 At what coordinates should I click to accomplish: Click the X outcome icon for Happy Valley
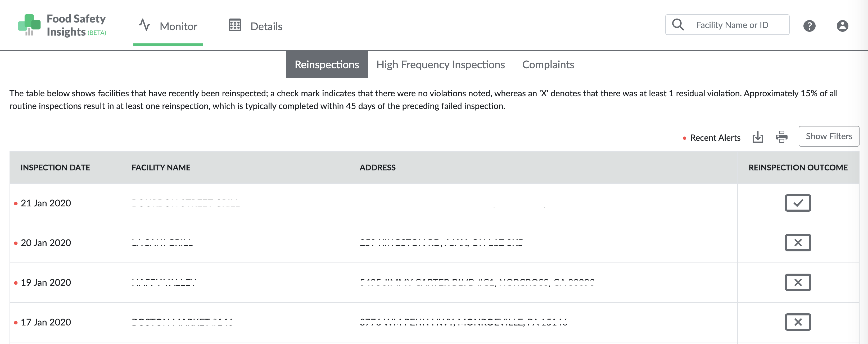pos(798,282)
